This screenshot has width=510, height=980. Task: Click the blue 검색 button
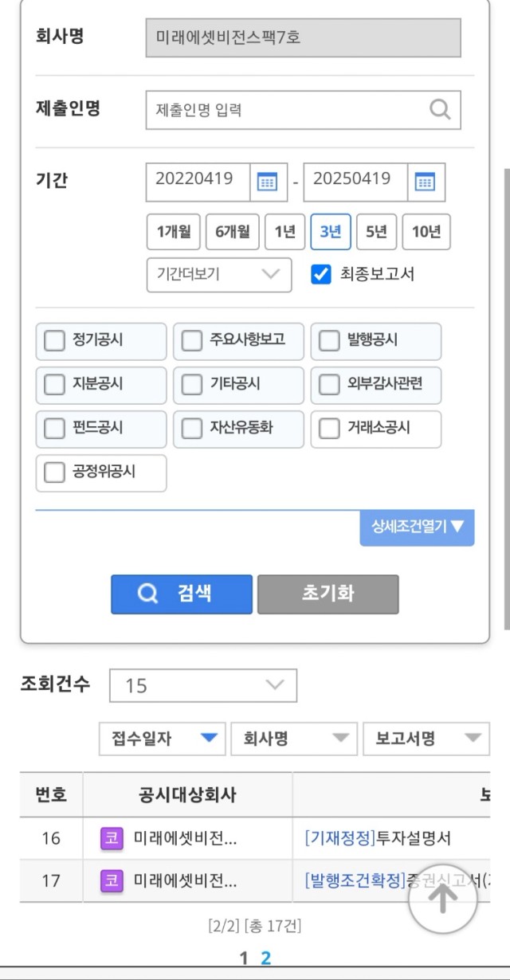182,594
